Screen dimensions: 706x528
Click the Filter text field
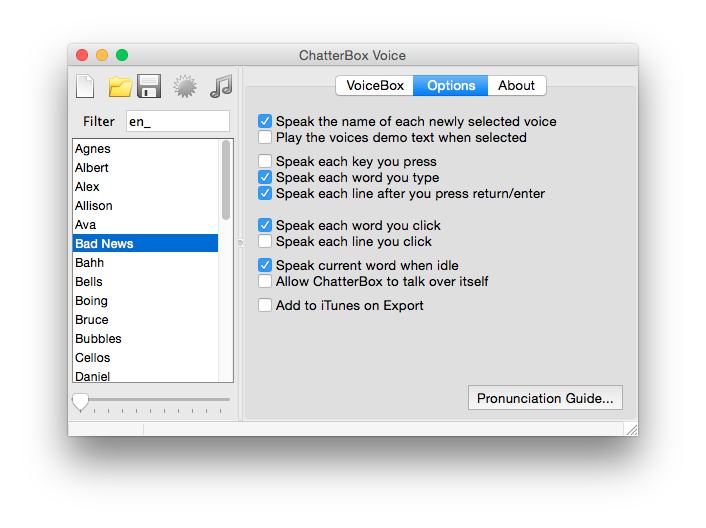177,121
